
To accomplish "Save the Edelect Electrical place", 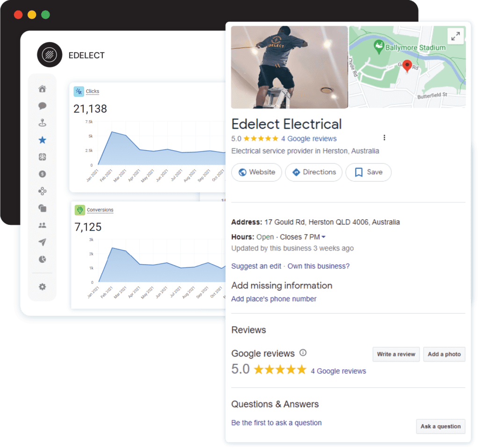I will (369, 172).
